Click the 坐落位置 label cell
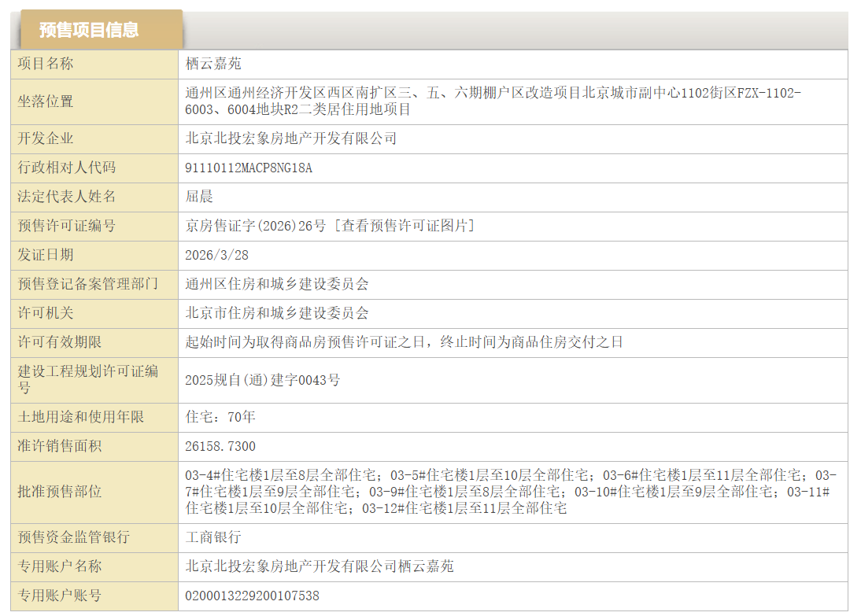This screenshot has width=861, height=616. pos(46,101)
